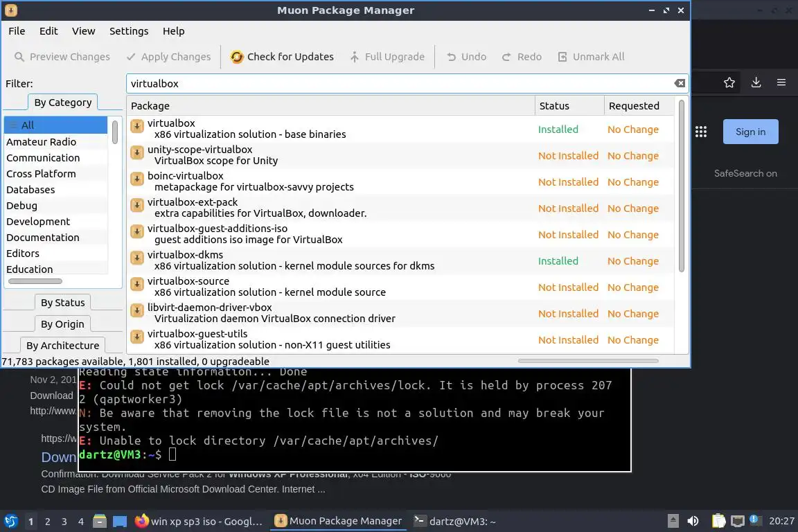Clear the virtualbox filter text

pos(680,83)
